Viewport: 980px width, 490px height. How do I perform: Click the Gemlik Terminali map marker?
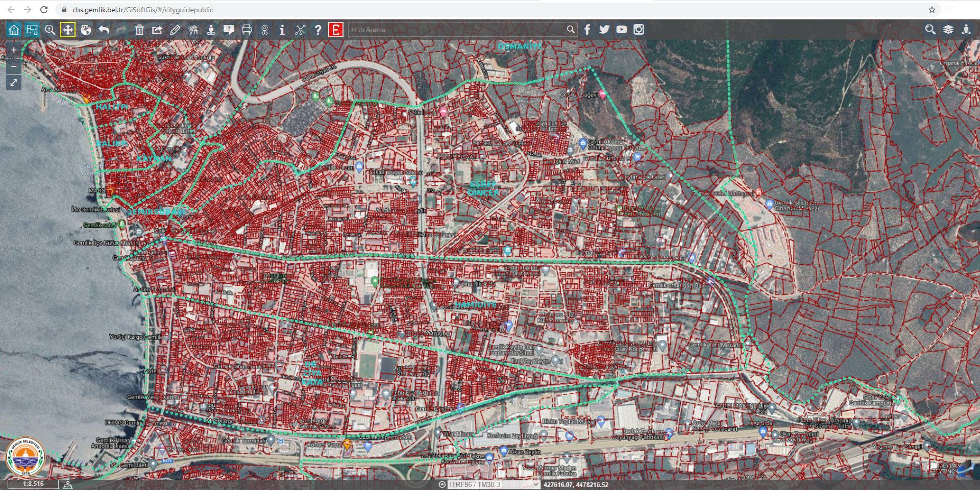(x=271, y=439)
